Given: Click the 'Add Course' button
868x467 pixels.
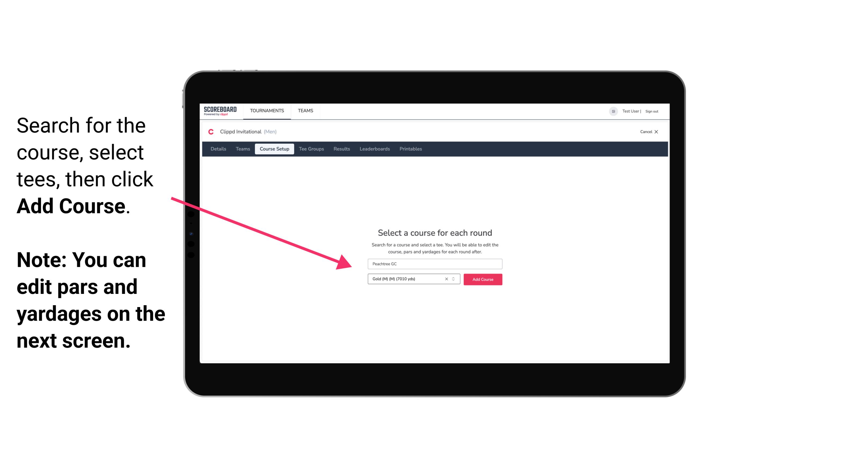Looking at the screenshot, I should pyautogui.click(x=482, y=279).
